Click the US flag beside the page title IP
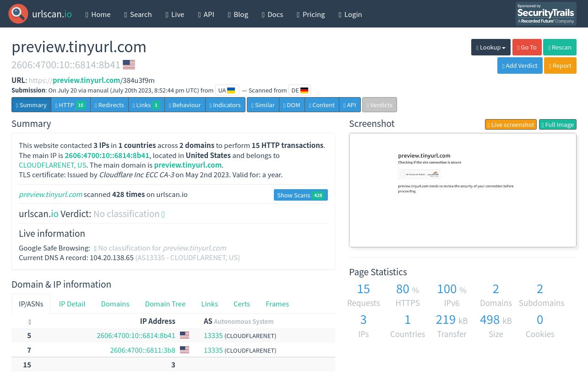The image size is (588, 382). coord(129,65)
